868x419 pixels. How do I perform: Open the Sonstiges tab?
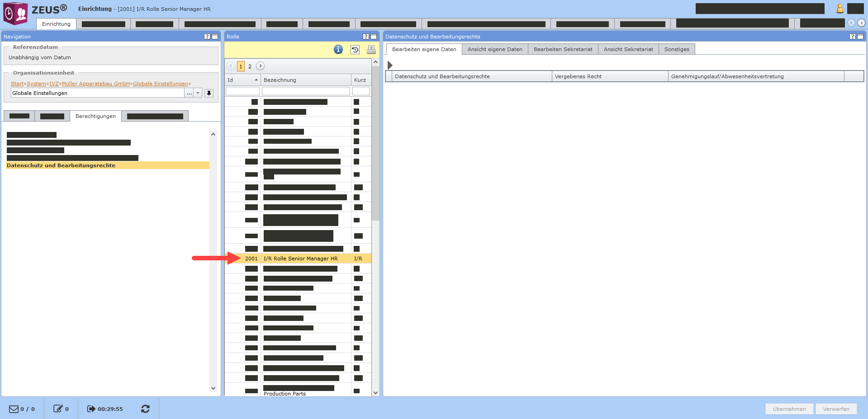(677, 49)
